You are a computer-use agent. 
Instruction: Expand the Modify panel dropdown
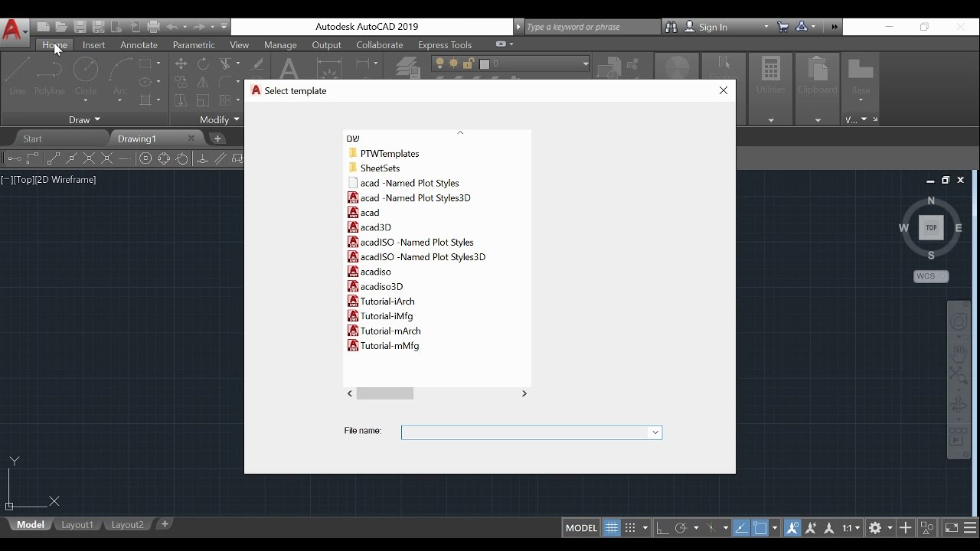220,119
